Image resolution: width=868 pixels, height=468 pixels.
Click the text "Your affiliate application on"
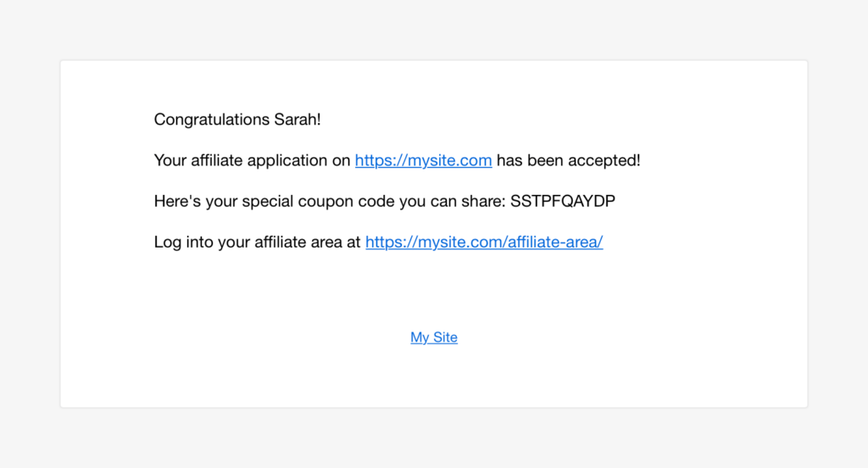[x=252, y=160]
